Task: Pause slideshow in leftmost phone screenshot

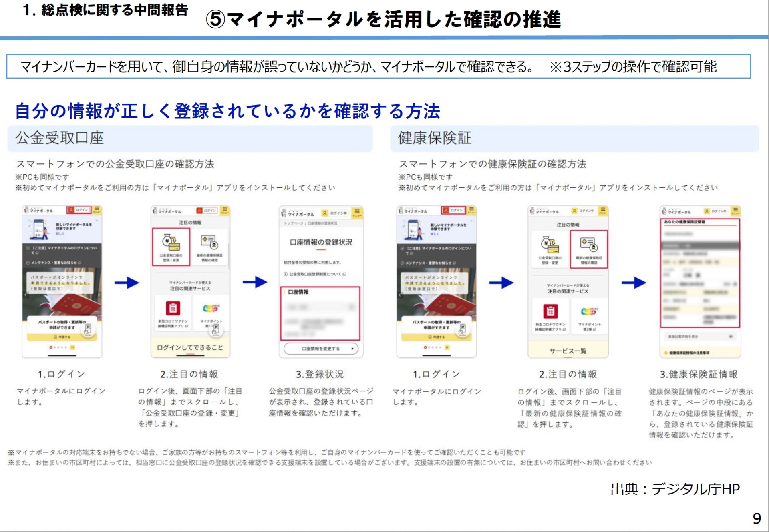Action: coord(72,347)
